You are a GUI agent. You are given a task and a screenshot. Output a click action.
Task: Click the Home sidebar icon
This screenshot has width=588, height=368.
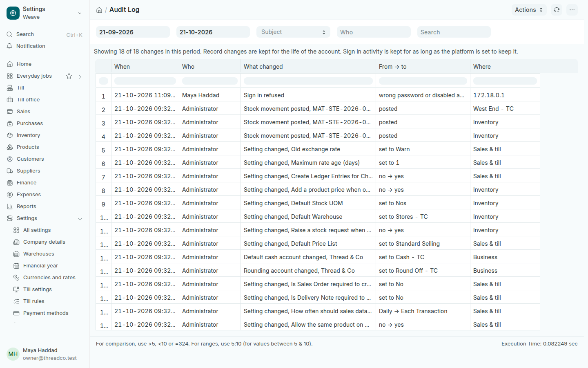(x=10, y=64)
